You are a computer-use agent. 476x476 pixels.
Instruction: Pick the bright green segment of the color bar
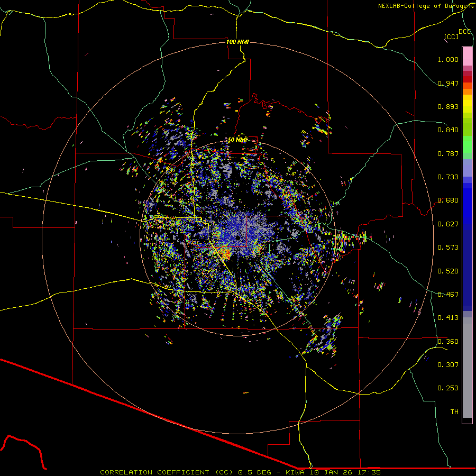tap(467, 144)
